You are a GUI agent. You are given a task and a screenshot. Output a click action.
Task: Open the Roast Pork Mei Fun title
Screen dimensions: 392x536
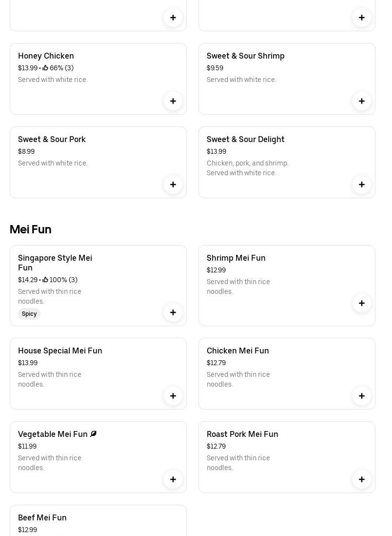242,434
